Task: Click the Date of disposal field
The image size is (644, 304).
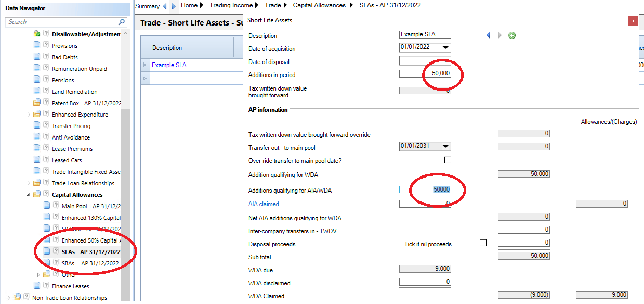Action: tap(425, 61)
